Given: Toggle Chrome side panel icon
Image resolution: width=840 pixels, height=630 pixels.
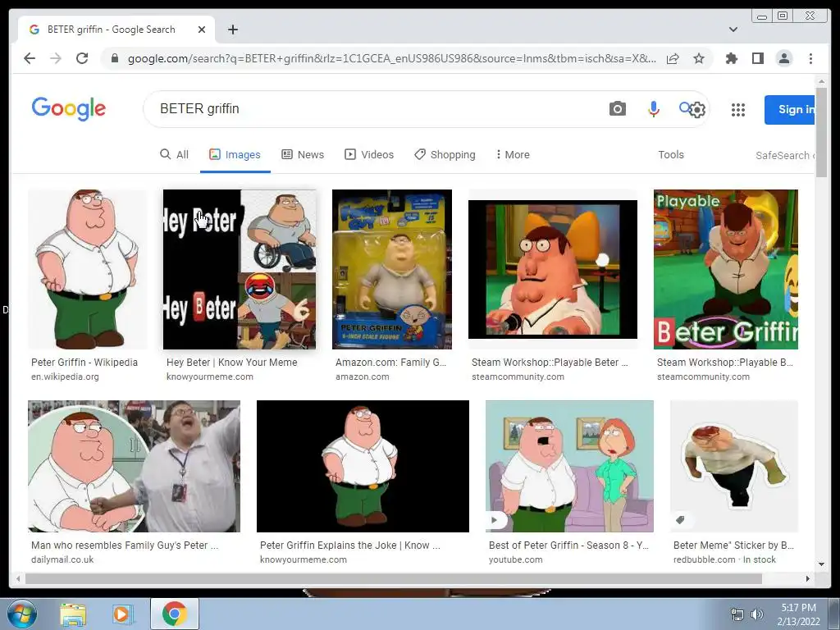Looking at the screenshot, I should click(757, 58).
